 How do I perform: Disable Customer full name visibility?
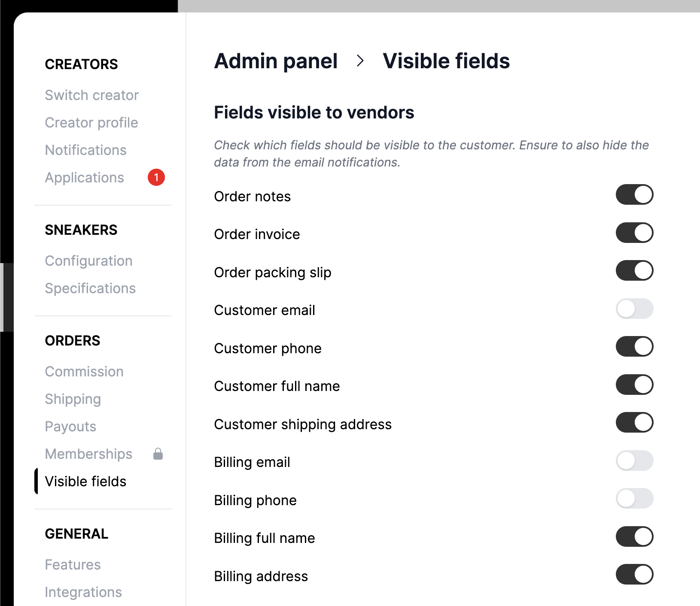(x=634, y=385)
